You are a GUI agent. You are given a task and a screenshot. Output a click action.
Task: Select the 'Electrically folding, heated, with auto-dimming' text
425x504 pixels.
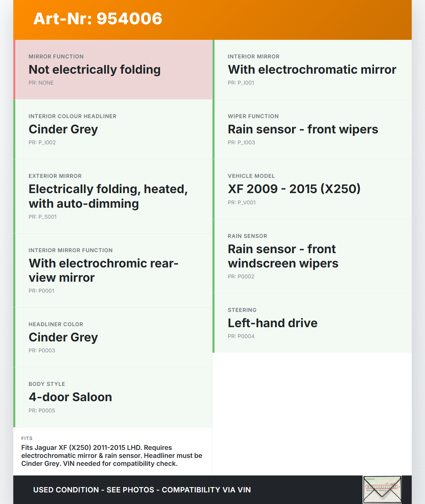[108, 196]
